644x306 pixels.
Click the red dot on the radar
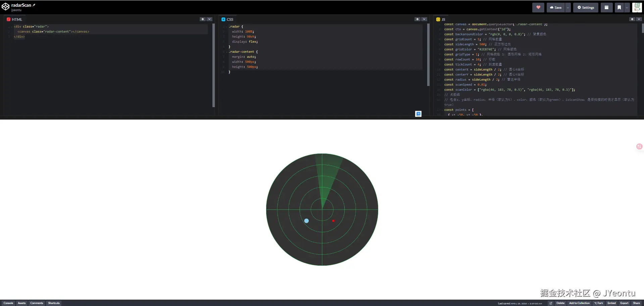333,221
